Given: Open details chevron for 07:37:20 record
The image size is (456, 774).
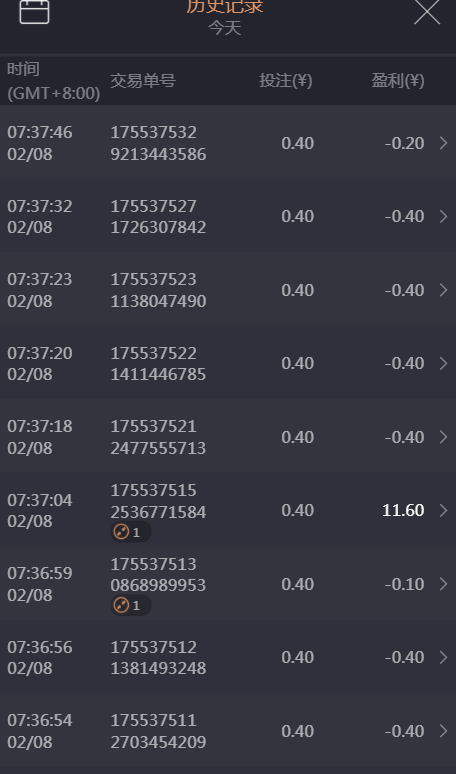Looking at the screenshot, I should pos(443,363).
